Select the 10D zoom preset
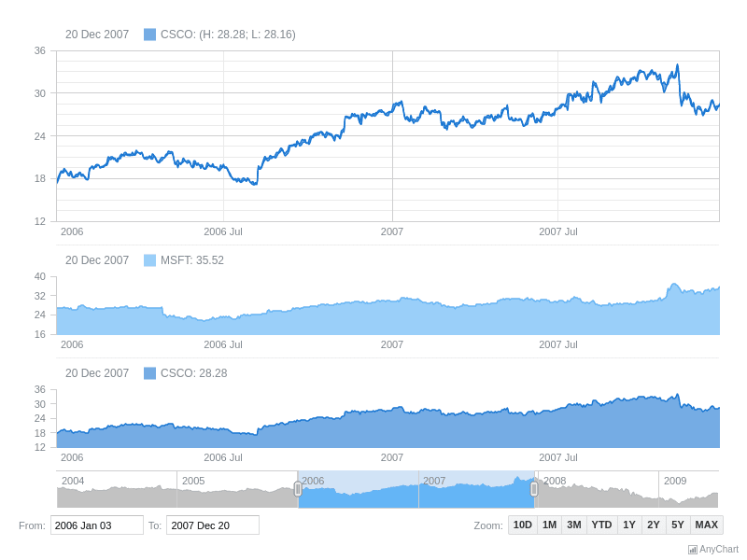This screenshot has height=560, width=747. click(522, 525)
